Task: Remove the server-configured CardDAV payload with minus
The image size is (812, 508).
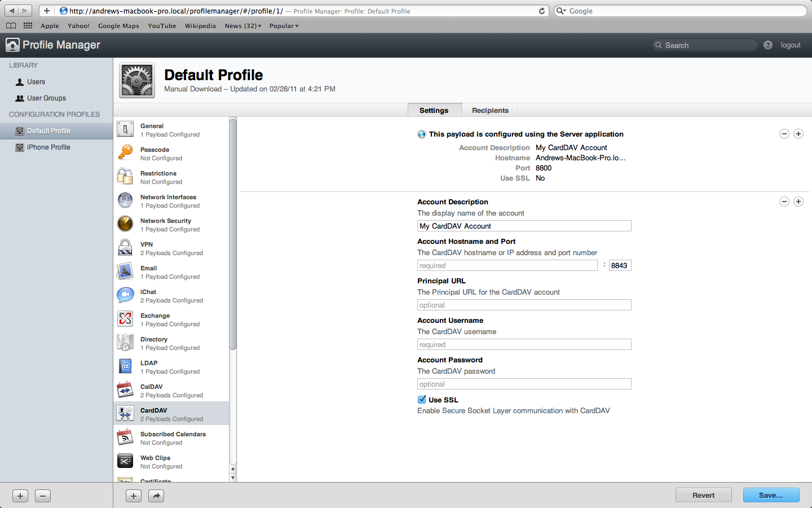Action: click(x=784, y=134)
